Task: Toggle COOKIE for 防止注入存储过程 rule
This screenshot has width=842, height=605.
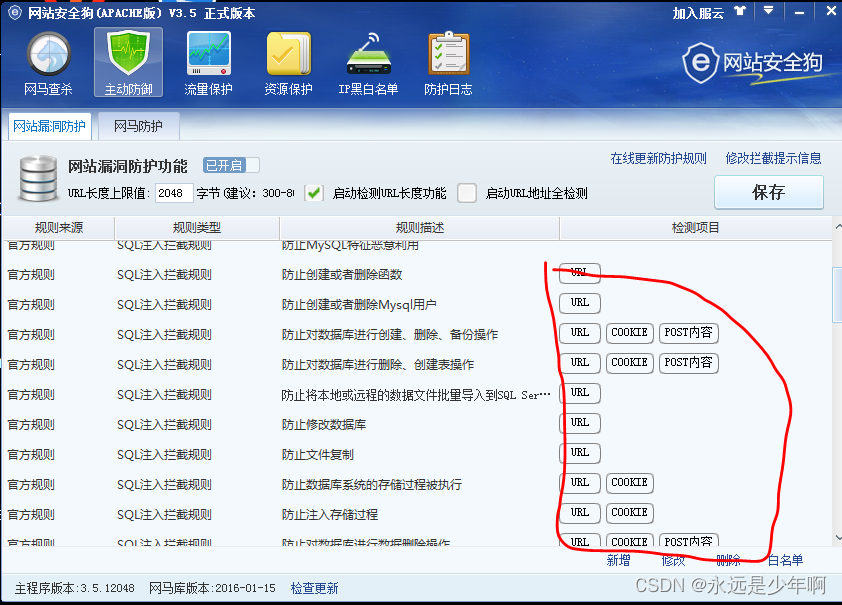Action: pos(629,513)
